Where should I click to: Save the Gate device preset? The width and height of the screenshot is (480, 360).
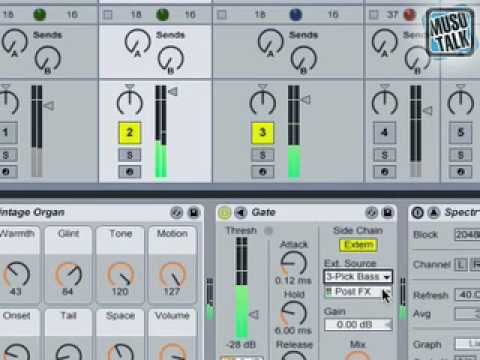click(x=388, y=212)
